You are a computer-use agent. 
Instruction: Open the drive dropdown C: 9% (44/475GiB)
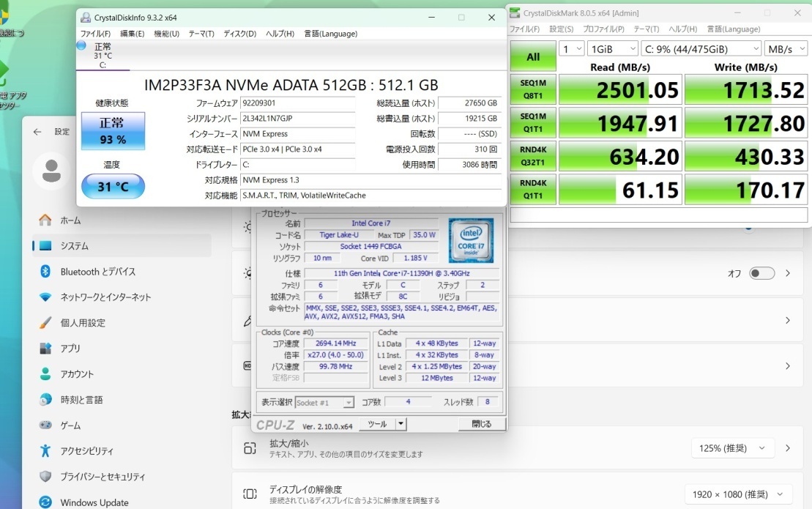[x=701, y=48]
